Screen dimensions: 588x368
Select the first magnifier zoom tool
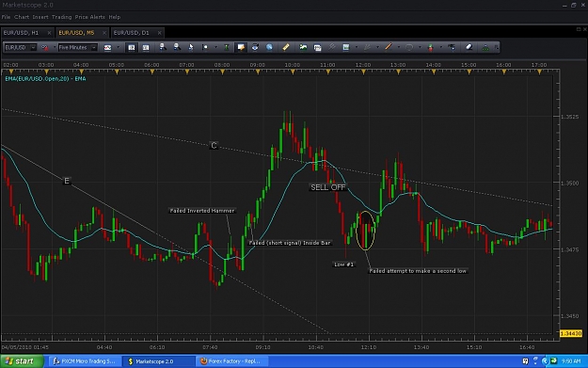pos(163,47)
